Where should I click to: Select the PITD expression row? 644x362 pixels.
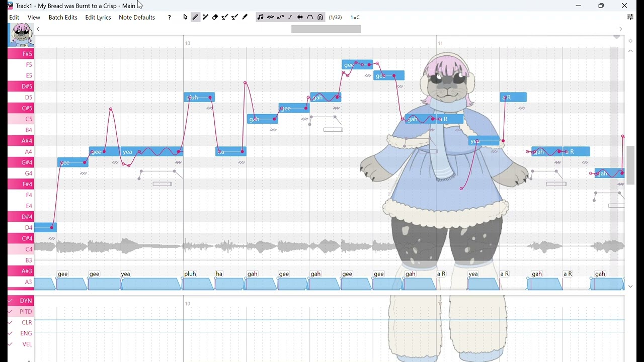pos(21,312)
